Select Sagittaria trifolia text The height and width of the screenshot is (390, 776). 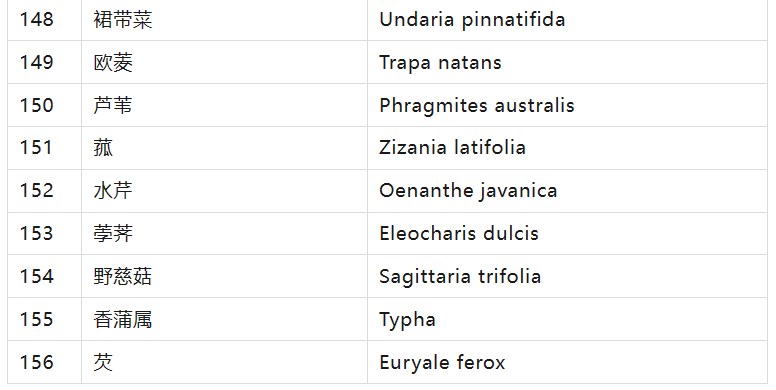460,277
